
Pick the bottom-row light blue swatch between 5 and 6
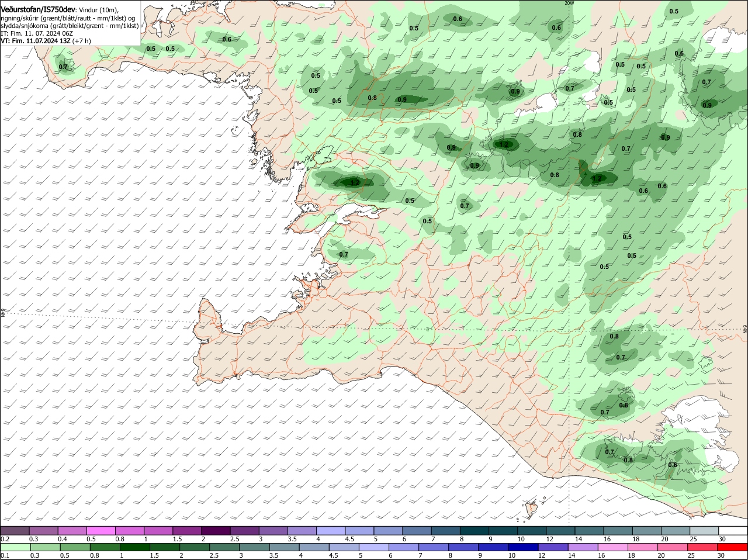click(374, 547)
